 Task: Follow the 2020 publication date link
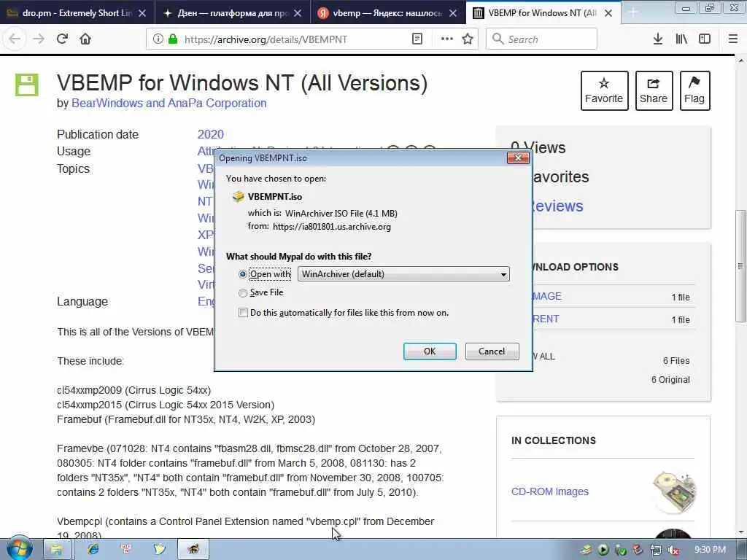[x=211, y=135]
